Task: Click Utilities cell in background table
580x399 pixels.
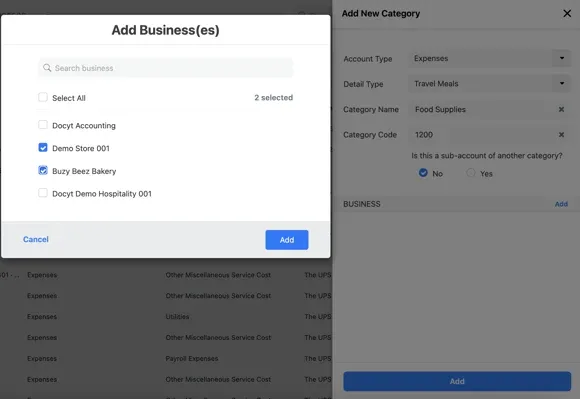Action: 177,317
